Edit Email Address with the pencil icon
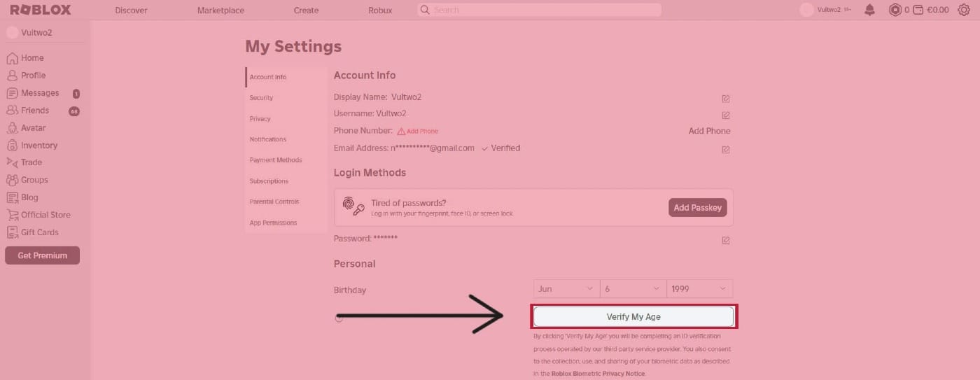Screen dimensions: 980x380 pyautogui.click(x=726, y=150)
